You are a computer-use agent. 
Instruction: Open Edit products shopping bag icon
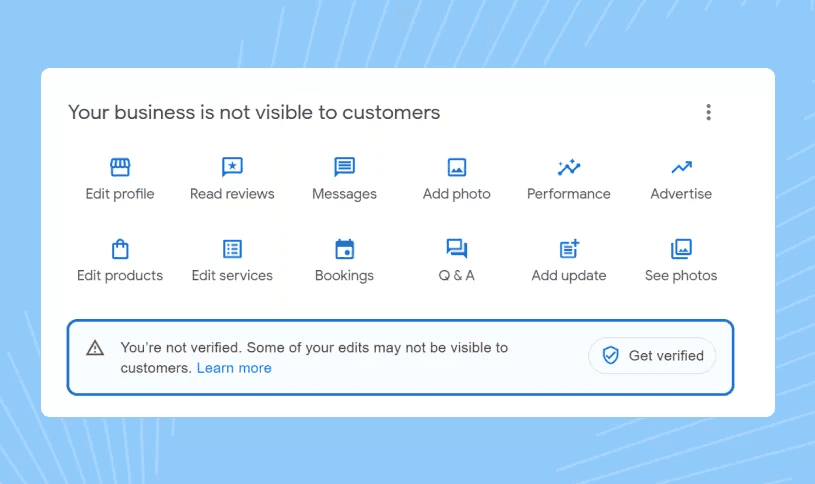tap(120, 249)
